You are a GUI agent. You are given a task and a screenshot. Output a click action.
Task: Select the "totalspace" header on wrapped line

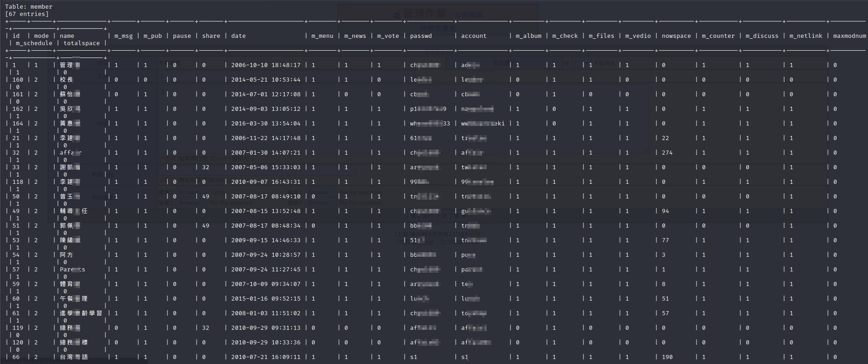click(x=82, y=43)
